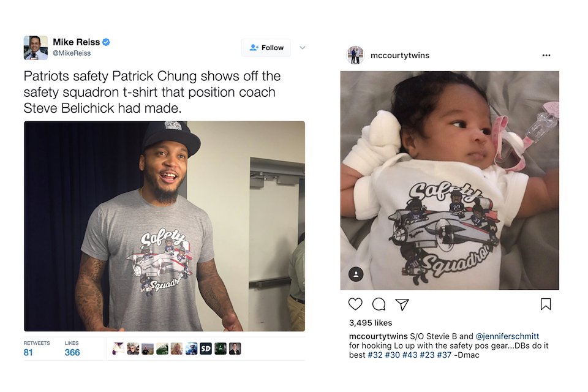Expand the tweet options chevron next to Follow

coord(302,48)
